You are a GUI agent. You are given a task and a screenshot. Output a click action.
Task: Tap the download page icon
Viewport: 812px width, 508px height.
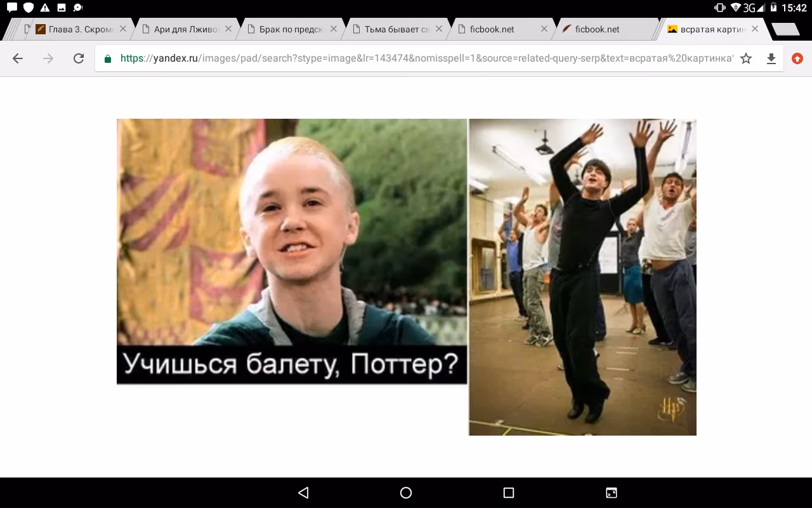point(771,58)
